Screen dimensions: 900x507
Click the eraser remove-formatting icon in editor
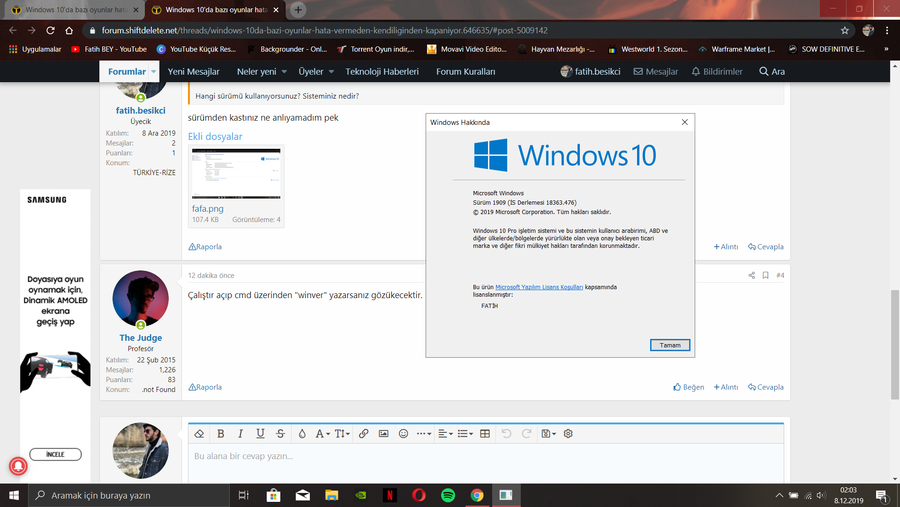tap(199, 434)
